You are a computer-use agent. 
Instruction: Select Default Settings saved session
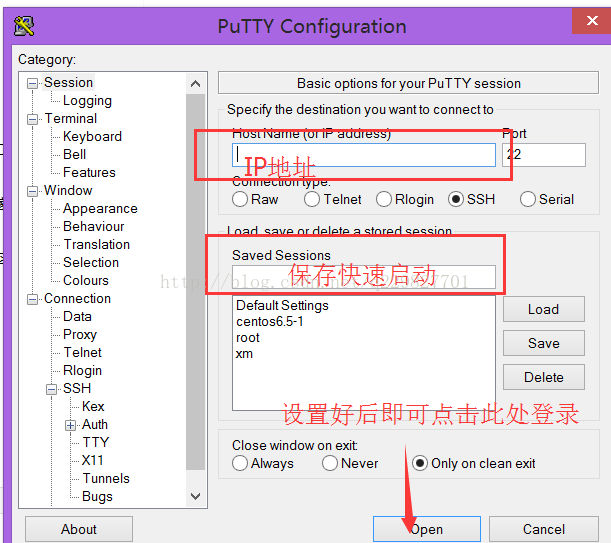point(282,305)
